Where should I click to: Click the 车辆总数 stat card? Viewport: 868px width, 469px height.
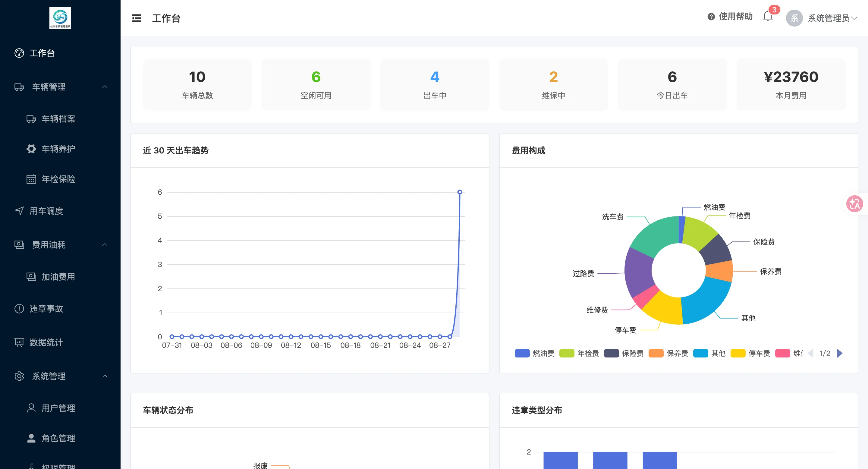point(197,84)
